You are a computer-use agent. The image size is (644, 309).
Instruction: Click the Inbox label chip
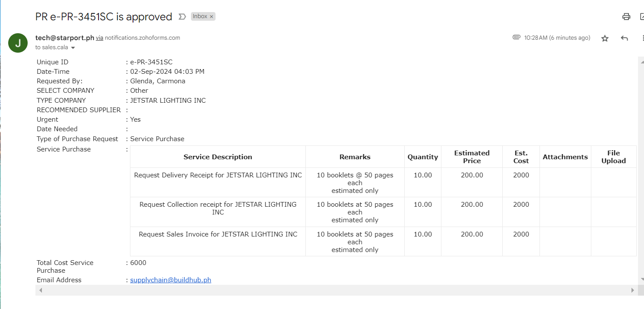point(200,16)
